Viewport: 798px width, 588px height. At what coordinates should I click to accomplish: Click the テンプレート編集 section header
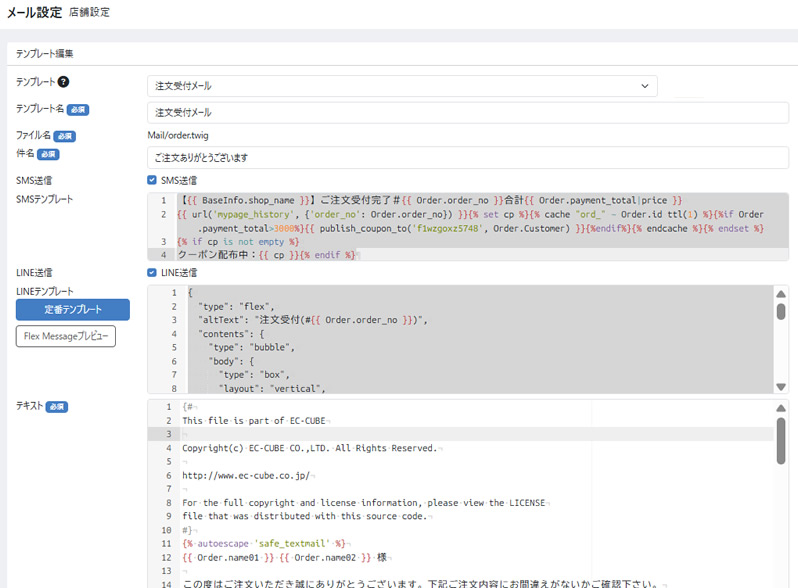click(x=44, y=53)
